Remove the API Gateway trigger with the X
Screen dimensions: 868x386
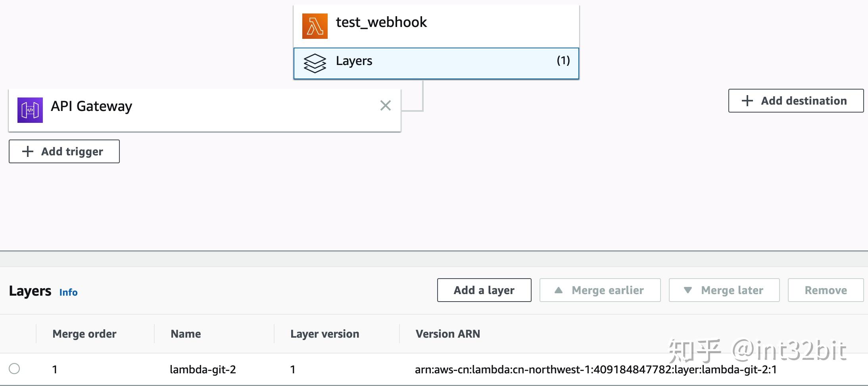click(385, 105)
